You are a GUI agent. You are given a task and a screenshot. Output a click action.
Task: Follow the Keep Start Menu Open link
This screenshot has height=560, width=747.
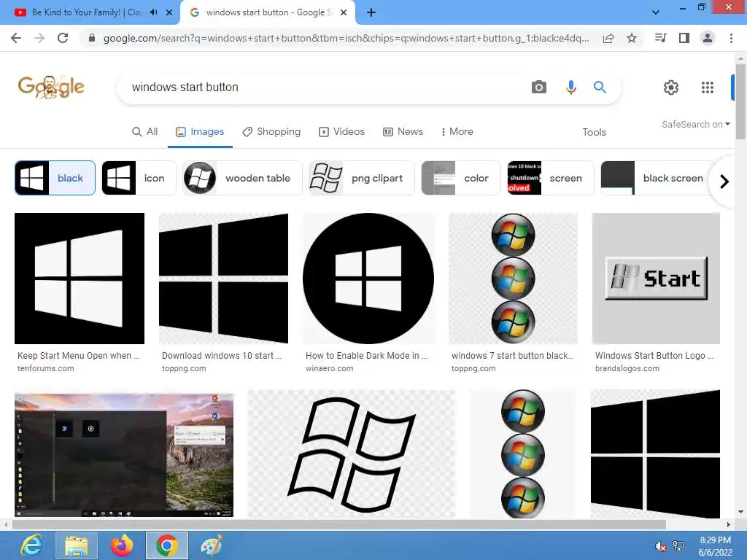[x=78, y=356]
